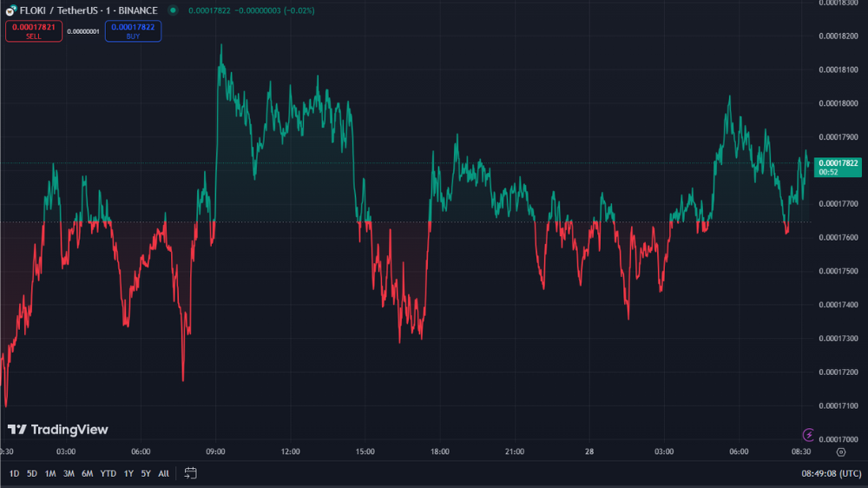The height and width of the screenshot is (488, 868).
Task: Click the green market status dot
Action: pos(174,10)
